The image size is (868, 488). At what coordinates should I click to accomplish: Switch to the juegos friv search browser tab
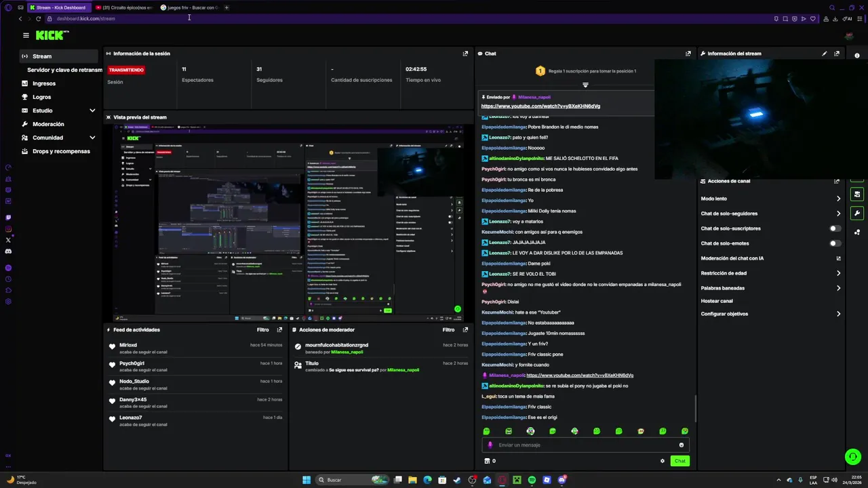(190, 7)
